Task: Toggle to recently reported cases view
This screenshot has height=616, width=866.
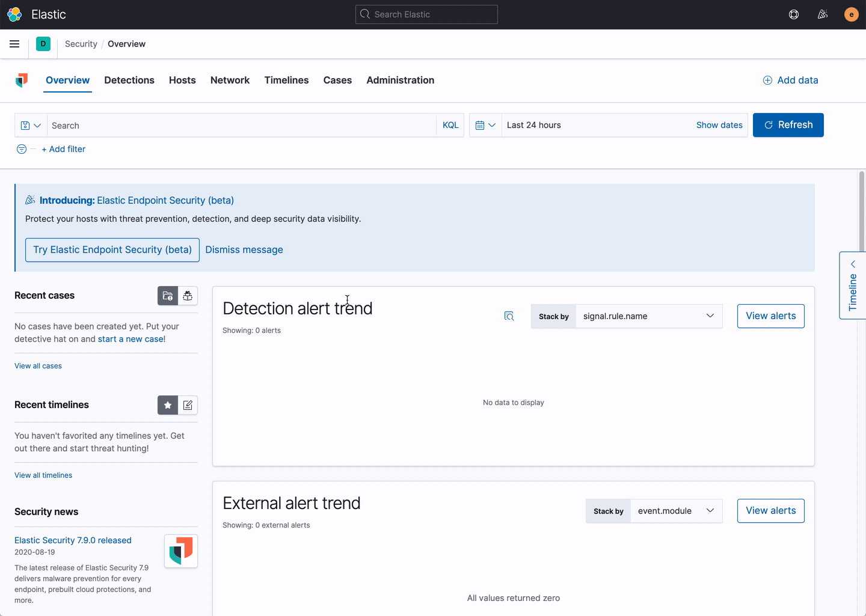Action: [x=187, y=296]
